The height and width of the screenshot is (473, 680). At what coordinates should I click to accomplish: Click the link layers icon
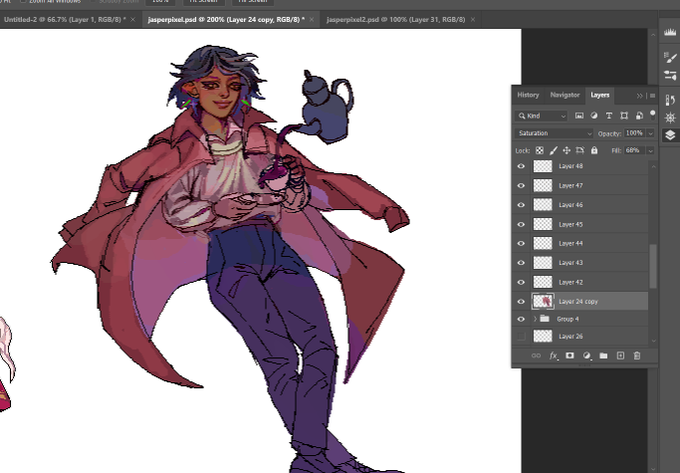coord(536,356)
